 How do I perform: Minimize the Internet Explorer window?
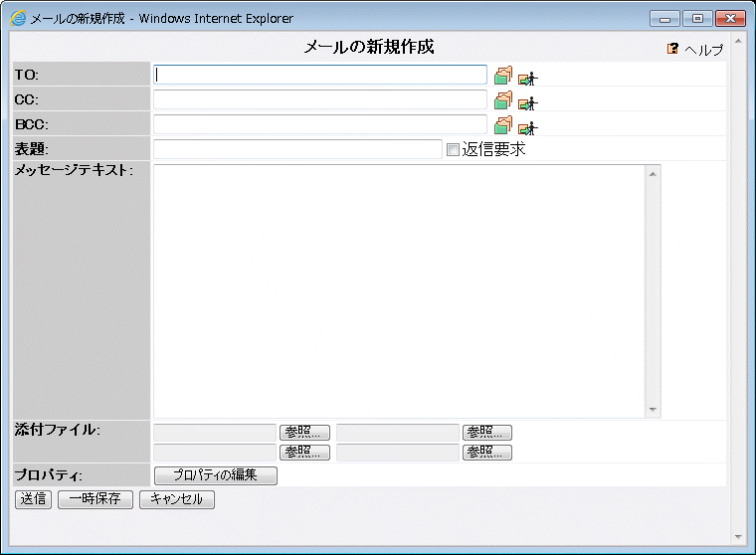point(664,19)
